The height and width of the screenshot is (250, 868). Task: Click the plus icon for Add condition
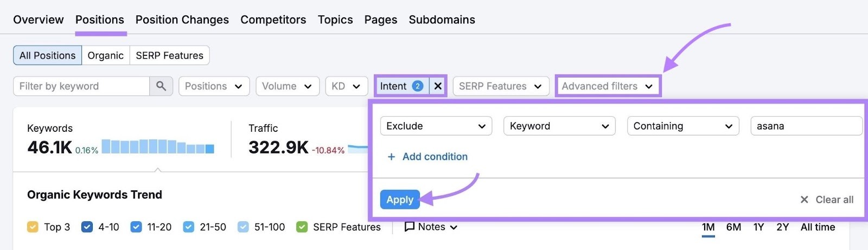391,157
